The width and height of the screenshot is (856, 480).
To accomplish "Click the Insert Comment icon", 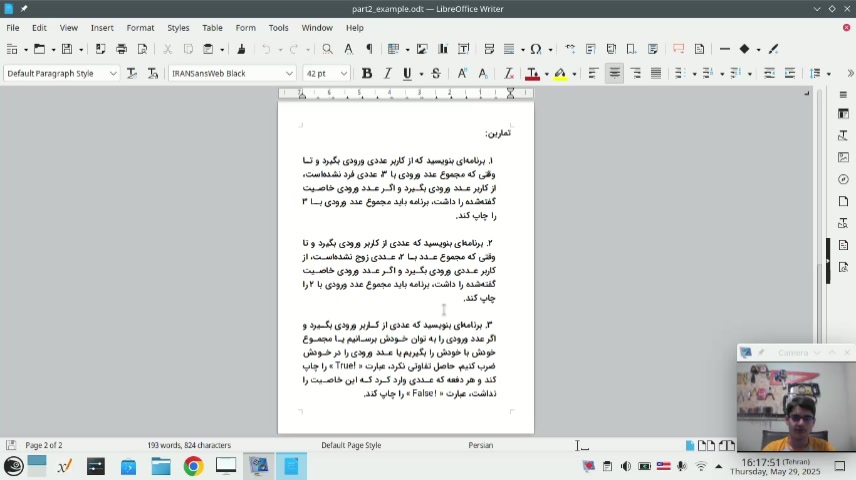I will coord(679,49).
